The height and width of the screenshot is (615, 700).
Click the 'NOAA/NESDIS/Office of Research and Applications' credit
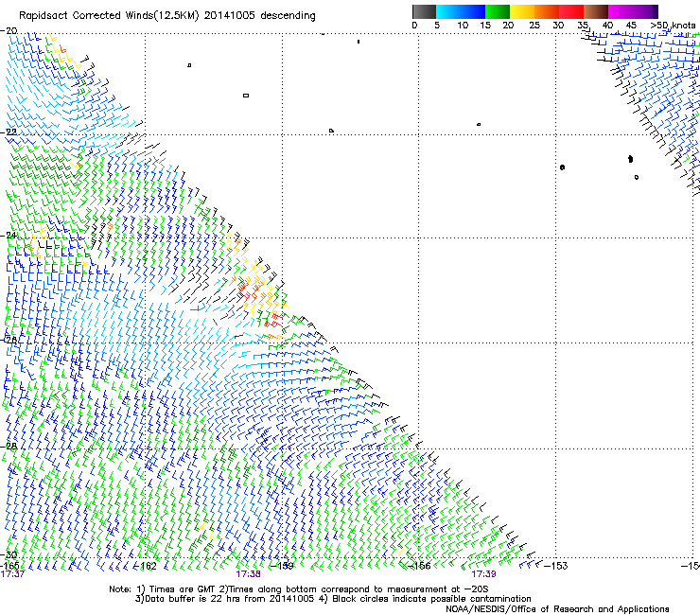click(x=557, y=609)
